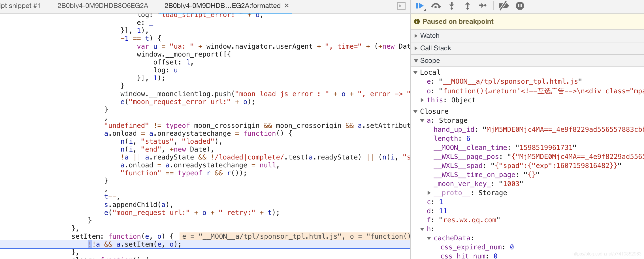Image resolution: width=644 pixels, height=259 pixels.
Task: Switch to 2B0bly4-0M9DHDB8O6EG2A tab
Action: click(103, 6)
